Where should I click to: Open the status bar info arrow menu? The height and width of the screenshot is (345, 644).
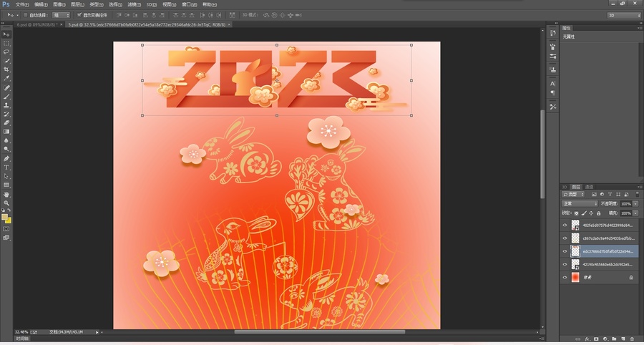[x=97, y=332]
